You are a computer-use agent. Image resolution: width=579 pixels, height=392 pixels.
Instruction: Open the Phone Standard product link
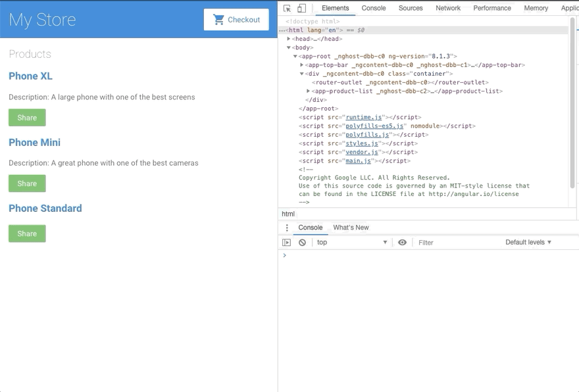tap(45, 208)
